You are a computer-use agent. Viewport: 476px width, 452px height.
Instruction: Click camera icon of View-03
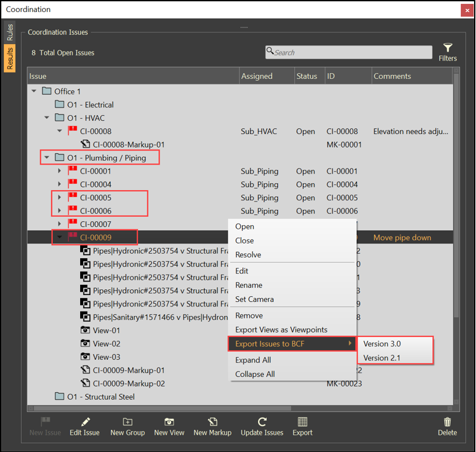coord(85,356)
